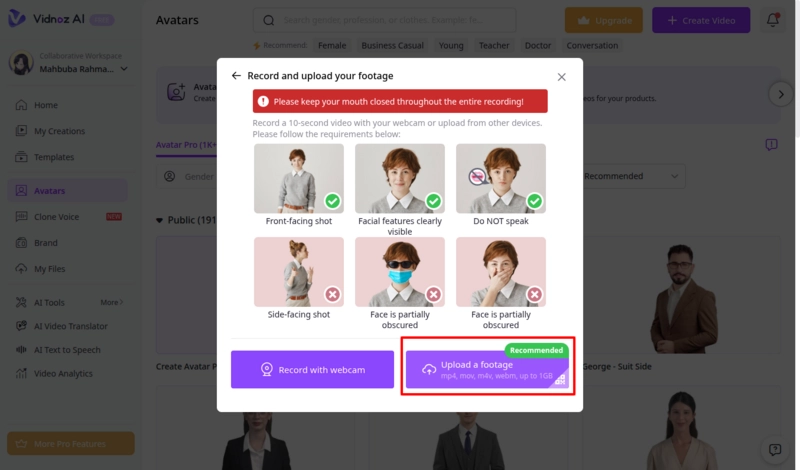Image resolution: width=800 pixels, height=470 pixels.
Task: Click the Do NOT speak example image
Action: pos(501,179)
